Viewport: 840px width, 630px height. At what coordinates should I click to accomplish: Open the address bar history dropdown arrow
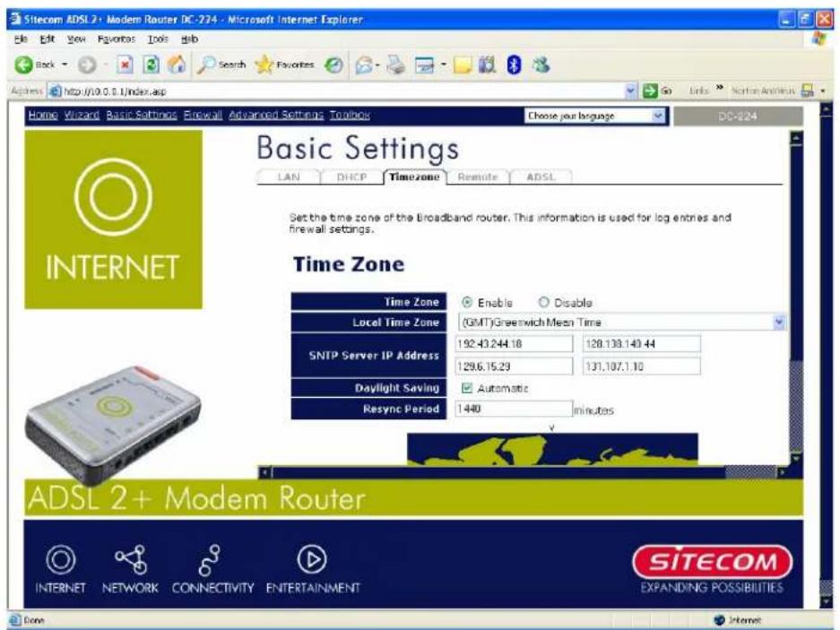(x=631, y=91)
